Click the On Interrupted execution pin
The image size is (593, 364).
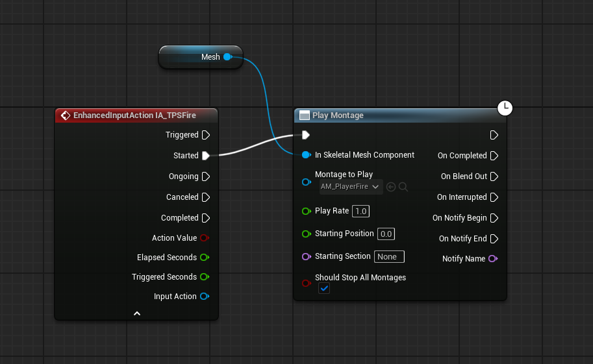tap(494, 197)
